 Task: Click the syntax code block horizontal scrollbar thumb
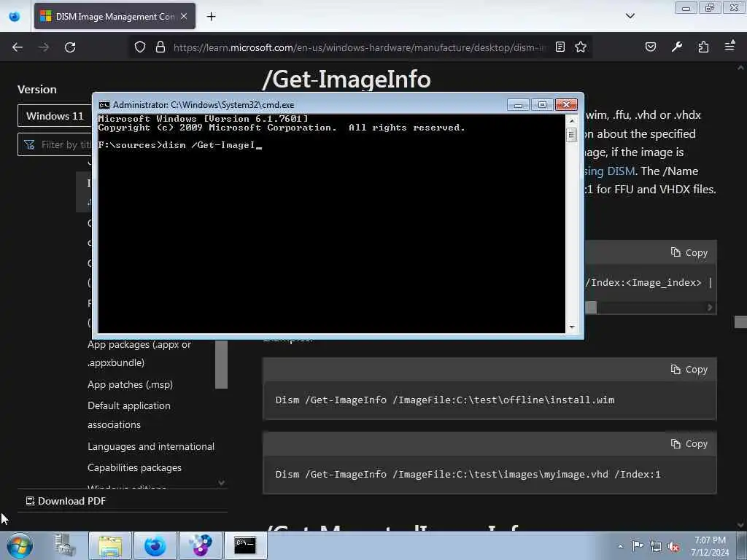tap(591, 308)
